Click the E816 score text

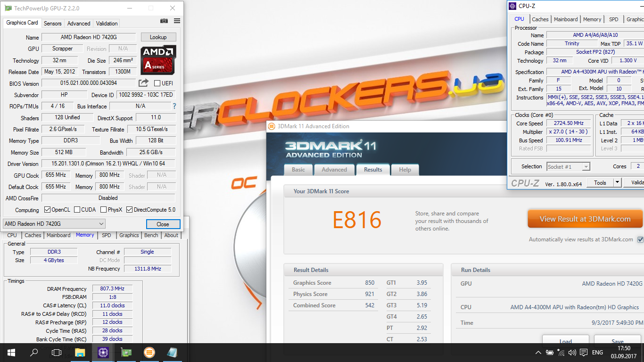coord(357,220)
